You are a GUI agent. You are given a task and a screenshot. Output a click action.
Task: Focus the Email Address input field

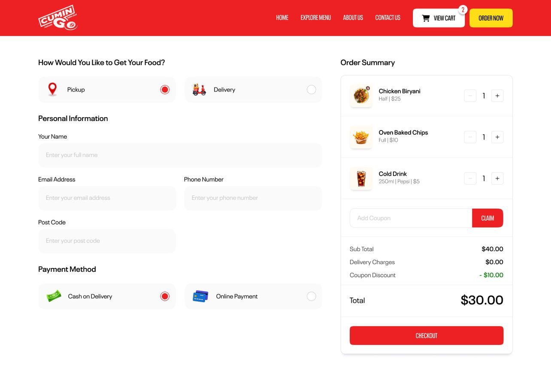[107, 198]
